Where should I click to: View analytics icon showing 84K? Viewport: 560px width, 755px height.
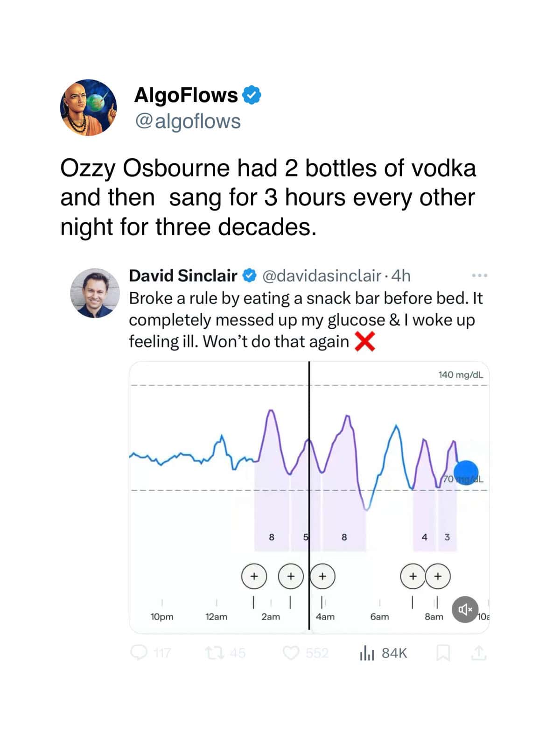click(367, 652)
